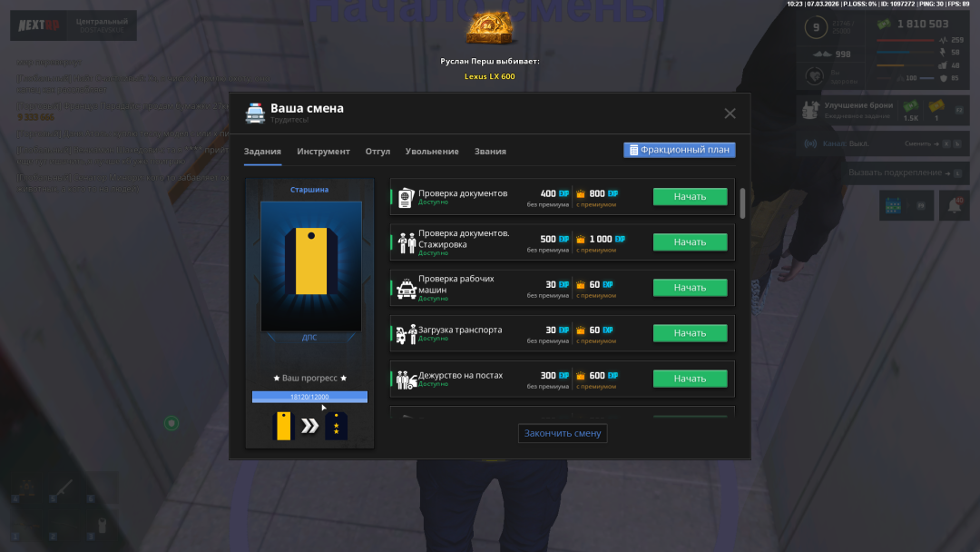Click the crown premium icon in Проверка документов row
This screenshot has width=980, height=552.
581,193
